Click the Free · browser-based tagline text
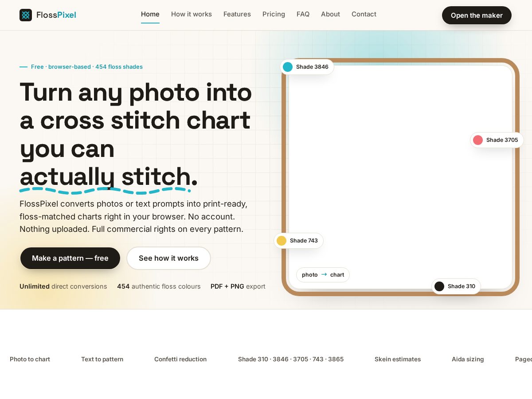 tap(87, 67)
